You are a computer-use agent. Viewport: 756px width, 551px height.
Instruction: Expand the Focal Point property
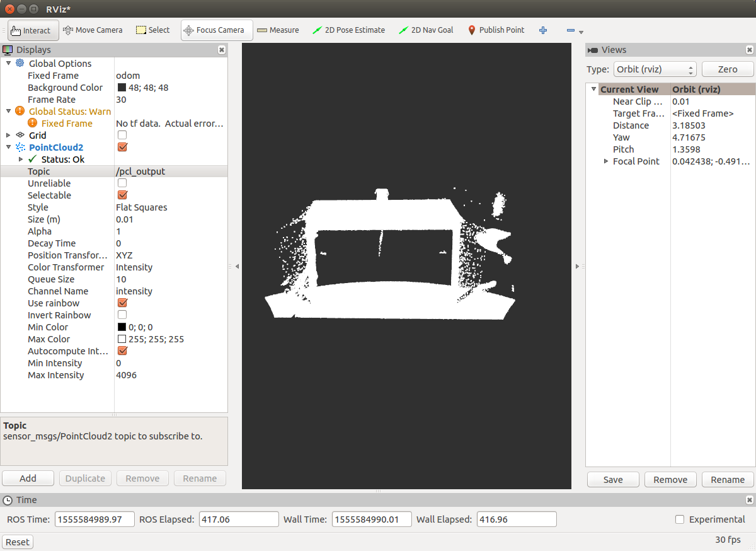click(x=606, y=161)
